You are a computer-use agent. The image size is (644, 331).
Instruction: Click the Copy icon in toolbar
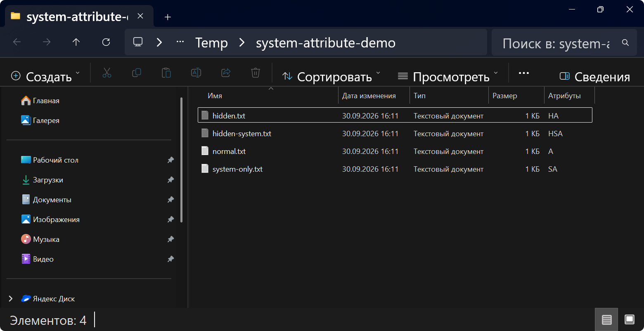click(137, 73)
